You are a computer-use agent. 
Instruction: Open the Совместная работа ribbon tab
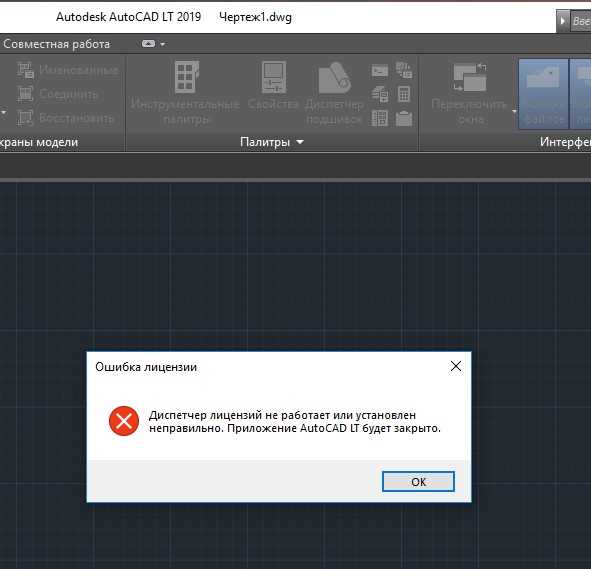57,44
